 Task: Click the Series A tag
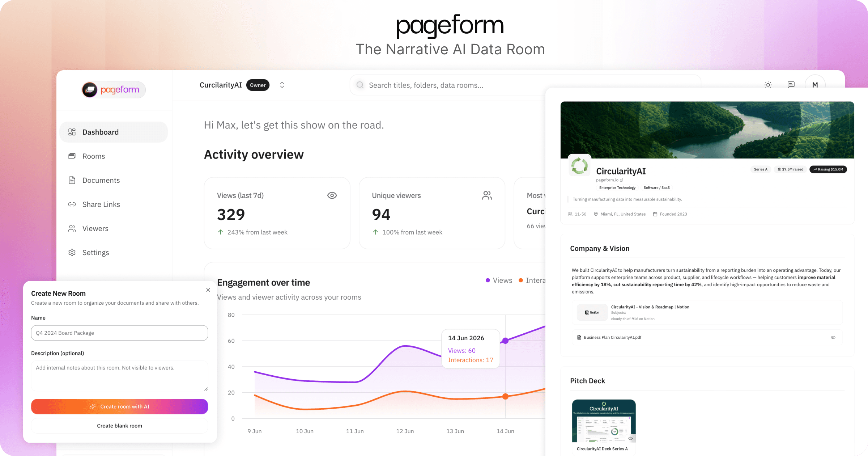[x=761, y=169]
